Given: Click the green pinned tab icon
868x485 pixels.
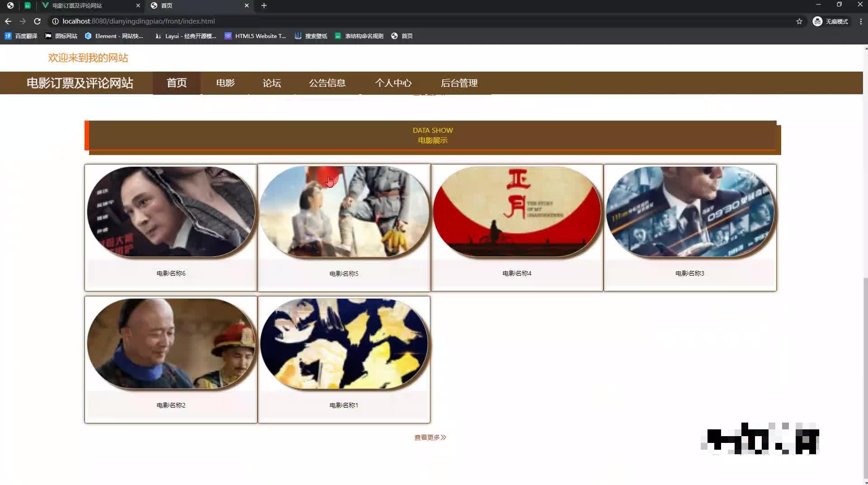Looking at the screenshot, I should point(28,5).
